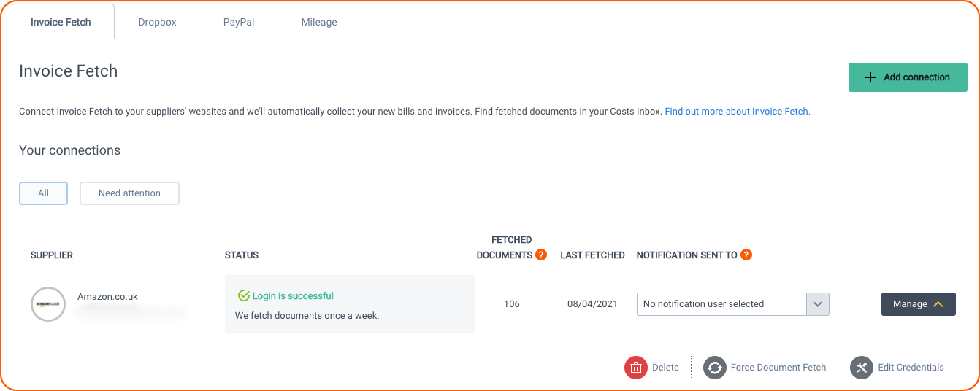The height and width of the screenshot is (391, 980).
Task: Select the Need attention filter
Action: click(129, 193)
